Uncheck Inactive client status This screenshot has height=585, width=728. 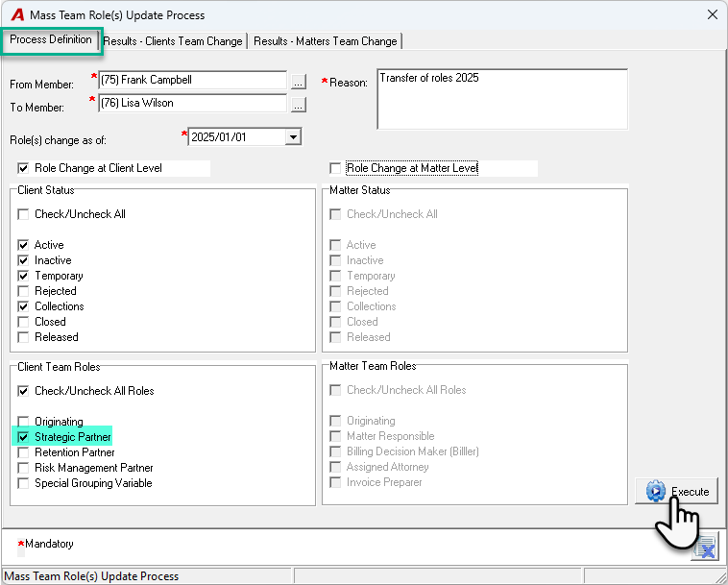(x=23, y=260)
